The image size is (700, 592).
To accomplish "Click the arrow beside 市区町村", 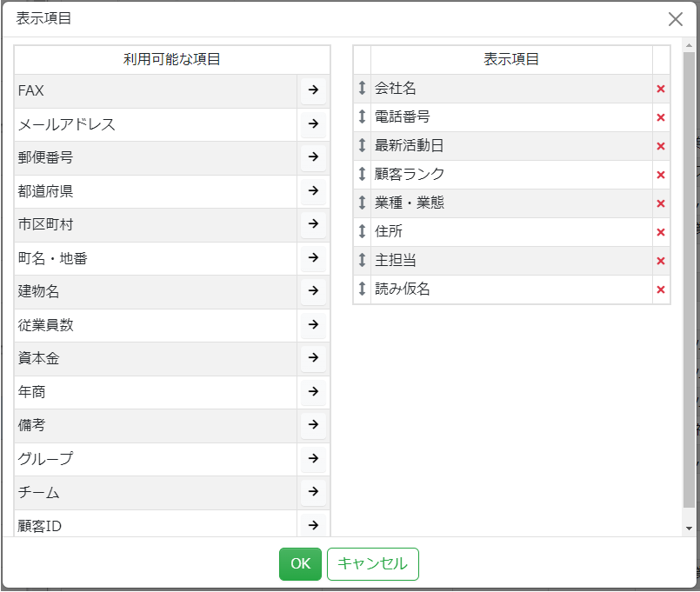I will (x=313, y=224).
